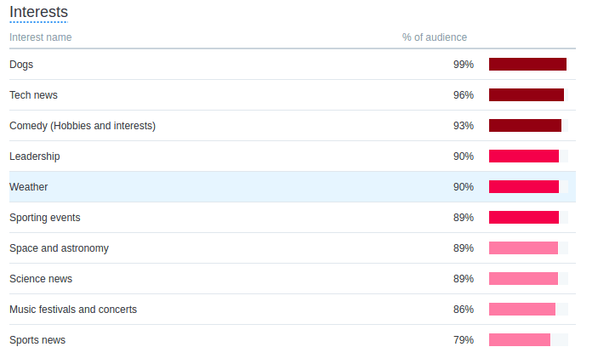598x364 pixels.
Task: Click the Leadership bright red bar
Action: 524,156
